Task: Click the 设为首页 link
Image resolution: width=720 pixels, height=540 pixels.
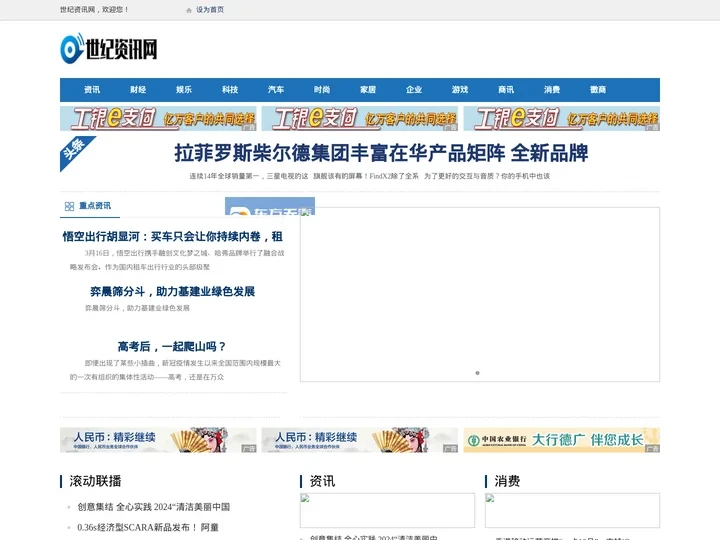Action: 210,10
